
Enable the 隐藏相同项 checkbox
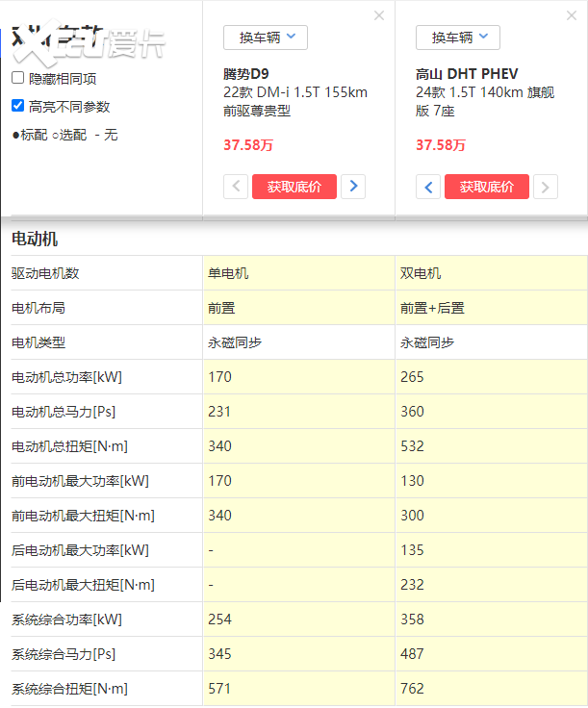pos(17,78)
